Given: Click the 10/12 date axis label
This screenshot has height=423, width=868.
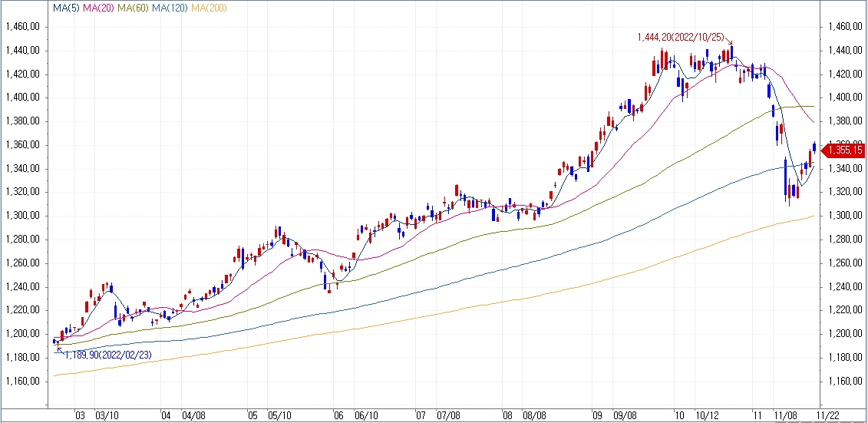Looking at the screenshot, I should tap(710, 415).
